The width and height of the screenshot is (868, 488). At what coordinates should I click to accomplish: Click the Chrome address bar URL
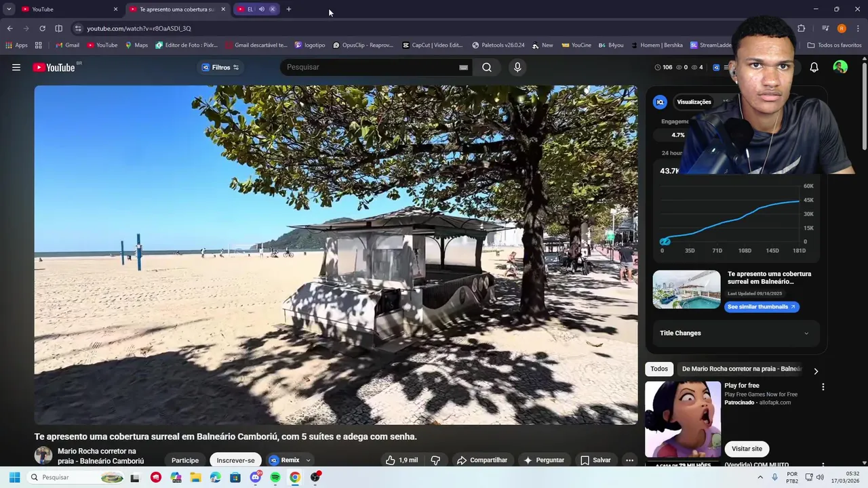(139, 28)
